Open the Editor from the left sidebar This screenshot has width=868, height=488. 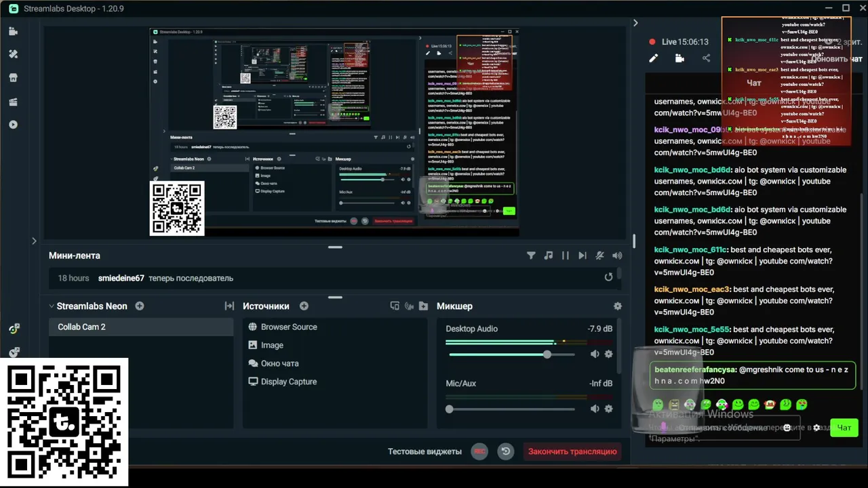14,31
